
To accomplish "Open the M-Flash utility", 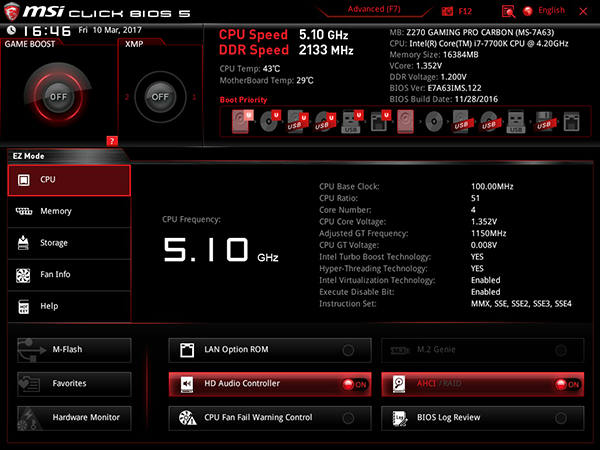I will 74,350.
